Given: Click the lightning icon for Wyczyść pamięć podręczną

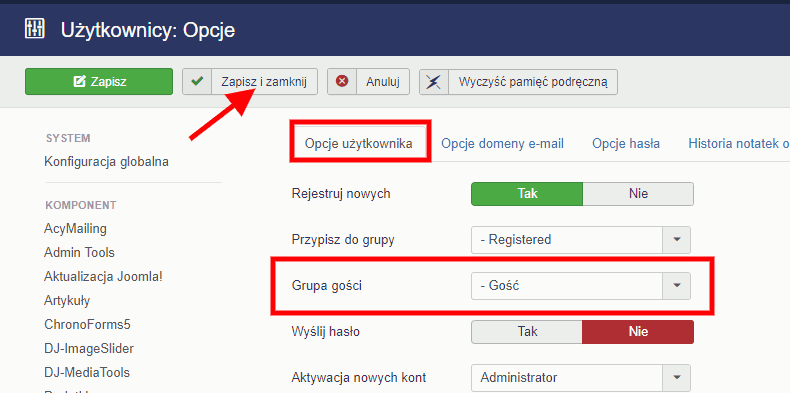Looking at the screenshot, I should tap(433, 82).
